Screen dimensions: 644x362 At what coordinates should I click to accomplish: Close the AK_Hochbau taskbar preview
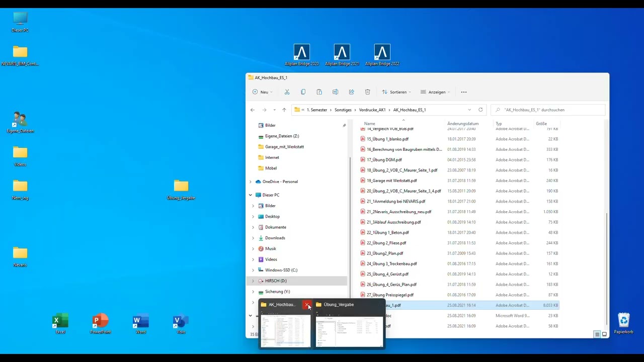307,305
